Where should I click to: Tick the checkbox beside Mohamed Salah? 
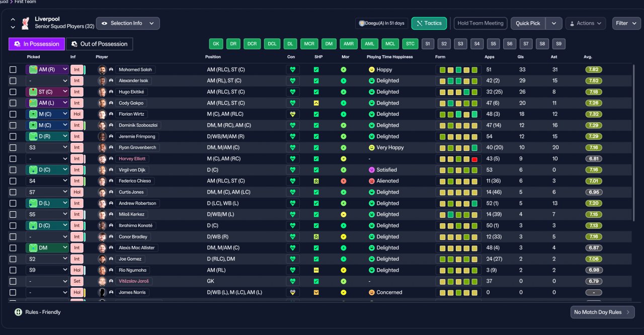click(x=13, y=70)
